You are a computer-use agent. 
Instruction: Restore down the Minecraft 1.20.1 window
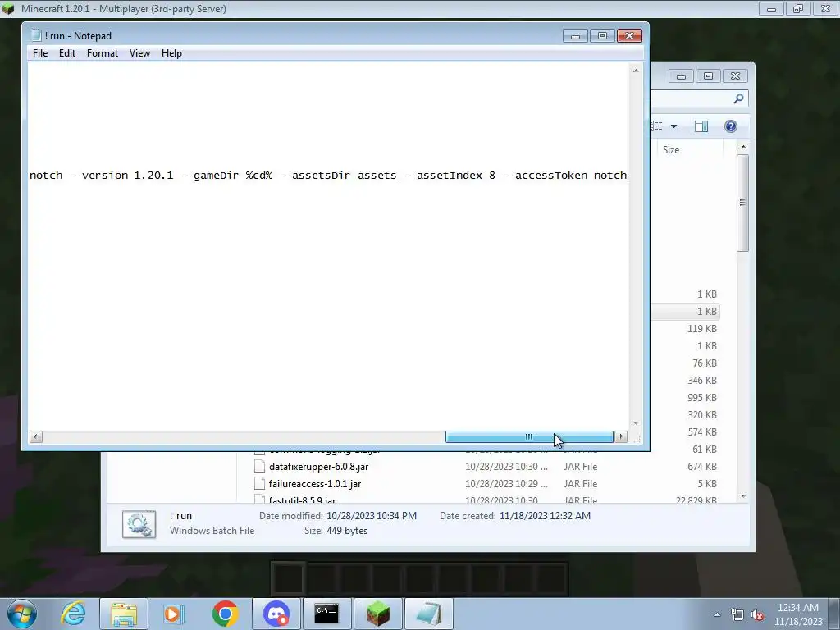798,9
